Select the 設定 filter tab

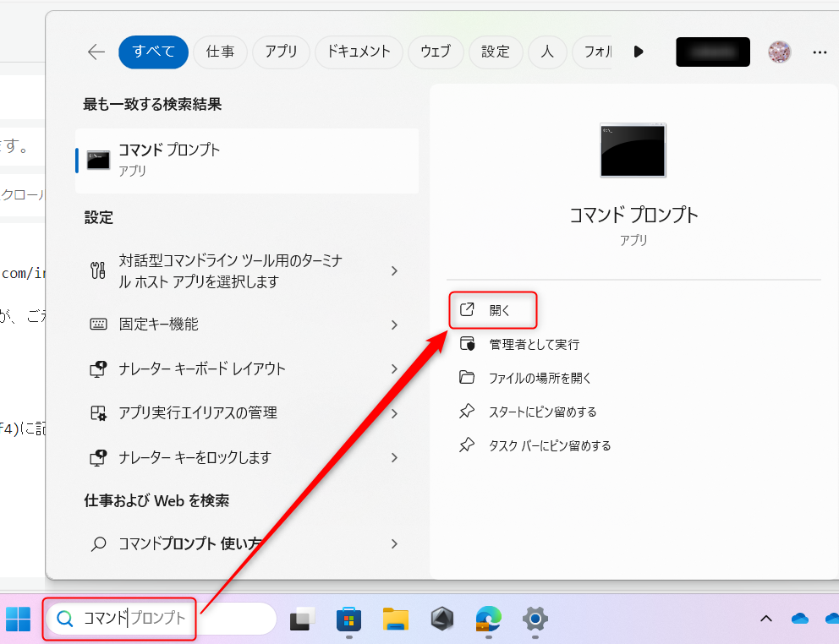pyautogui.click(x=496, y=52)
